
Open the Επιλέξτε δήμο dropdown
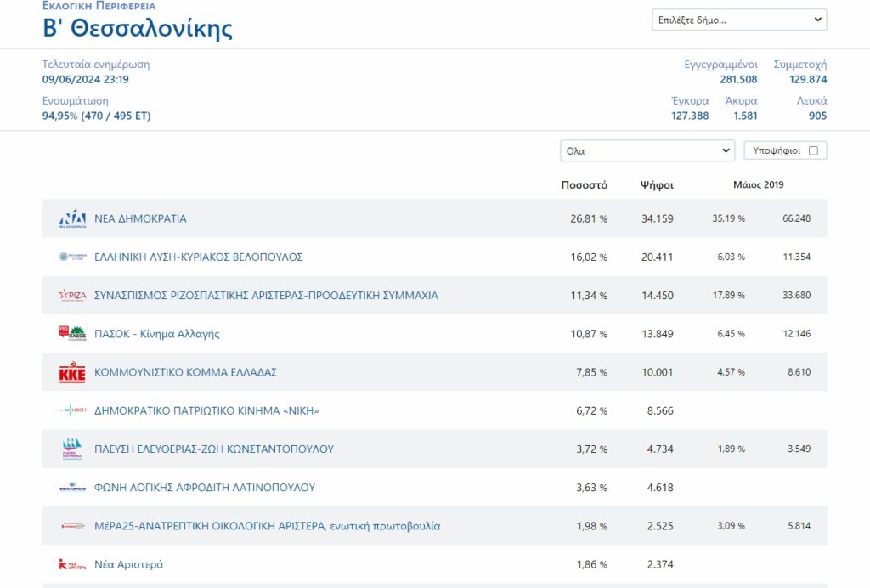(x=739, y=20)
